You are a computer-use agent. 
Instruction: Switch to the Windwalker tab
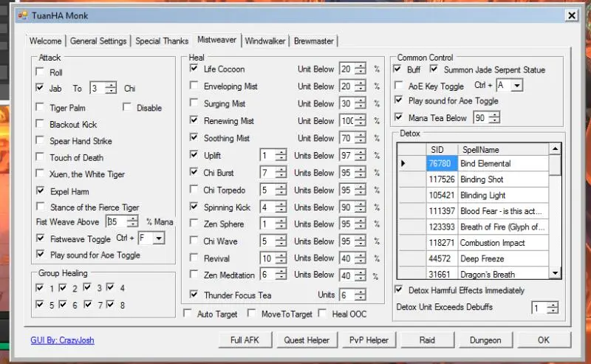coord(264,41)
